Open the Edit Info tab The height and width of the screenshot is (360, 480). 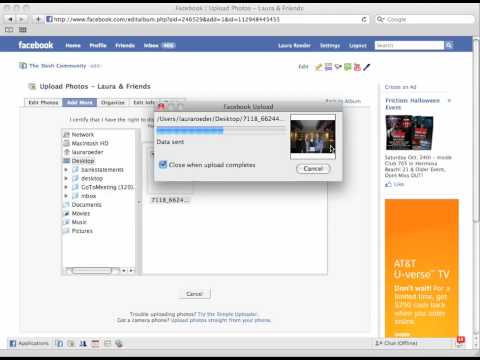144,102
